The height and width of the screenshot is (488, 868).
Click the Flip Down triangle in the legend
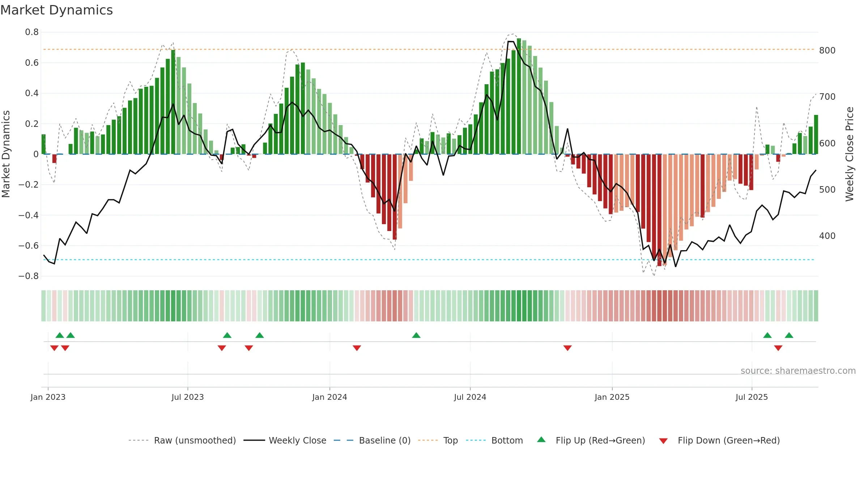[x=663, y=441]
